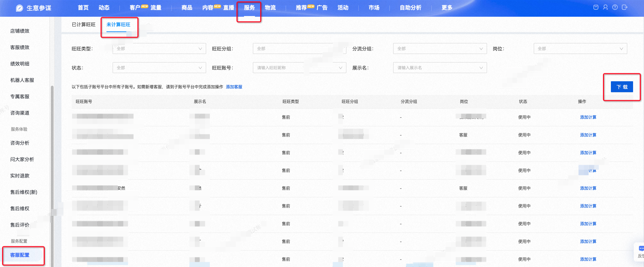Viewport: 644px width, 267px height.
Task: Open 活动 in top navigation
Action: (x=343, y=8)
